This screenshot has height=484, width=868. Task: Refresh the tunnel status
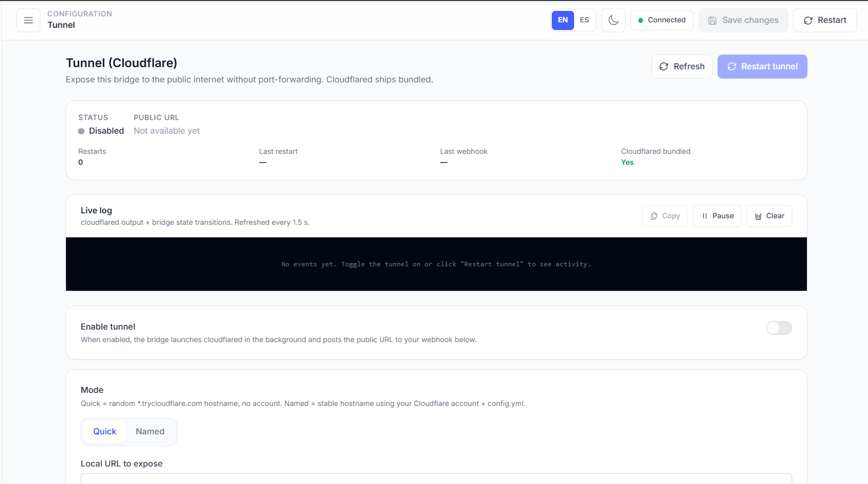click(682, 67)
